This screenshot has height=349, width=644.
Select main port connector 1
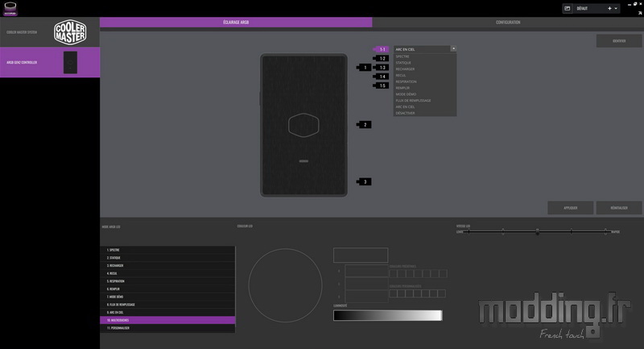365,68
